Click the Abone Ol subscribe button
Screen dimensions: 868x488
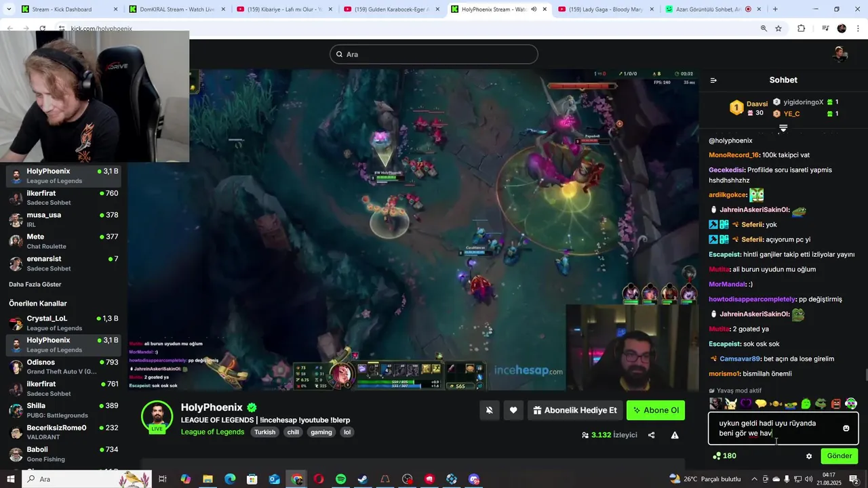coord(656,410)
